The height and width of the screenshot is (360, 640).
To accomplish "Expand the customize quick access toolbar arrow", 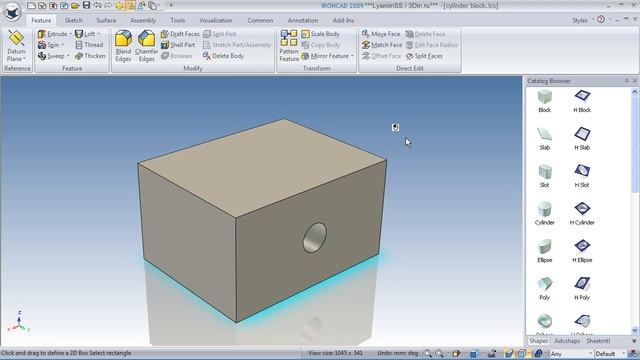I will (171, 5).
